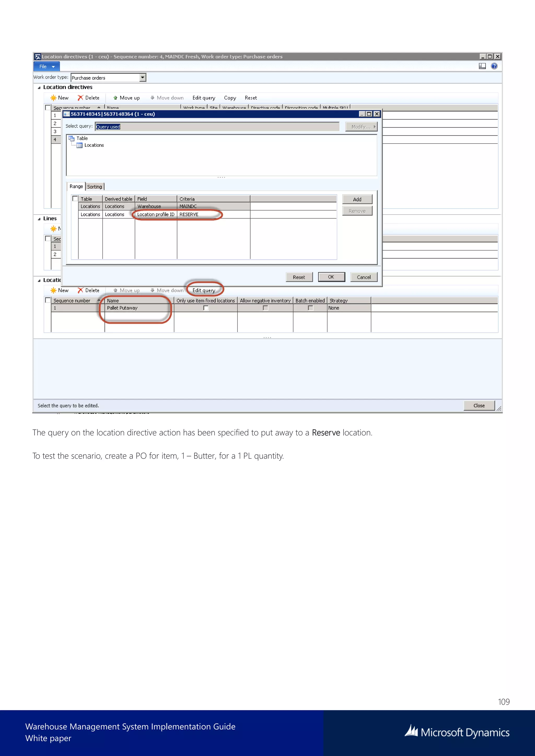Click Copy in Location directives toolbar
The width and height of the screenshot is (535, 756).
click(230, 98)
